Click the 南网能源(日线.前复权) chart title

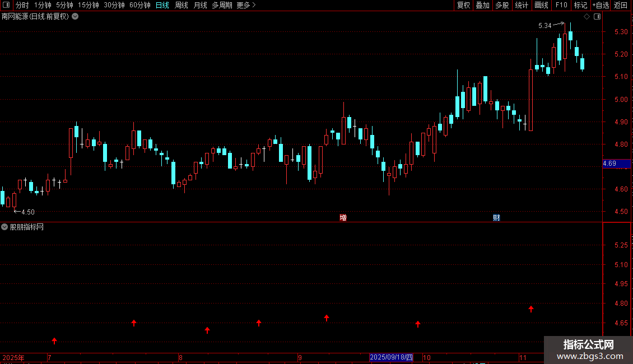(x=35, y=17)
